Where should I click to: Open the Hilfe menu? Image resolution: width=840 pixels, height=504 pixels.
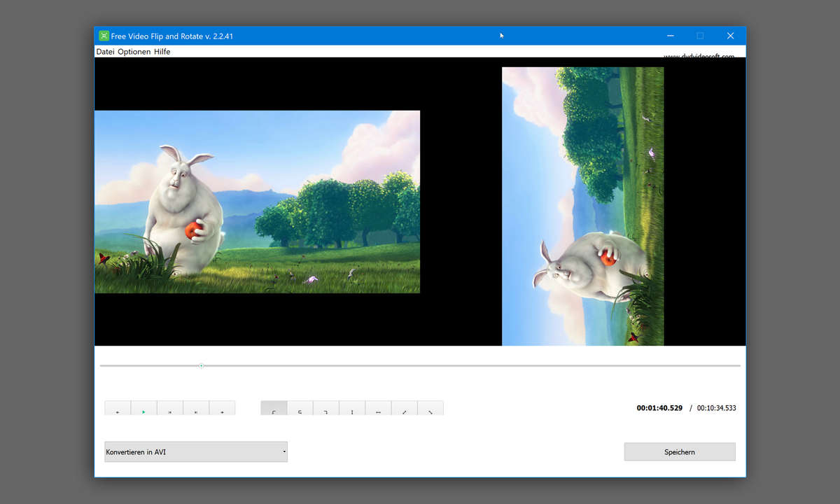pos(162,52)
